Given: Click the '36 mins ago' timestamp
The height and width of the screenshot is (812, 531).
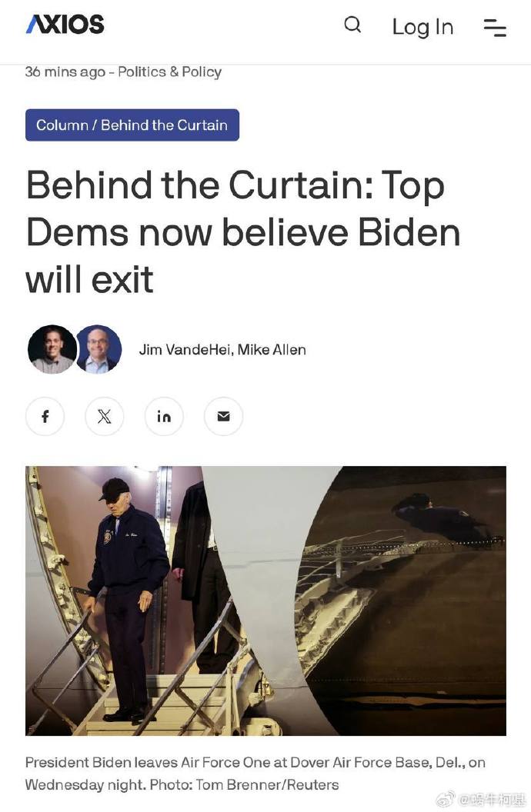Looking at the screenshot, I should coord(65,72).
